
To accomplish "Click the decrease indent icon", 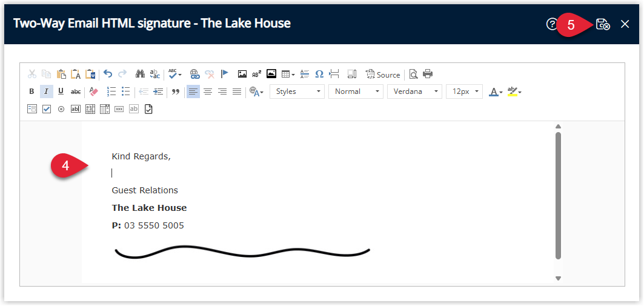I will [x=144, y=91].
